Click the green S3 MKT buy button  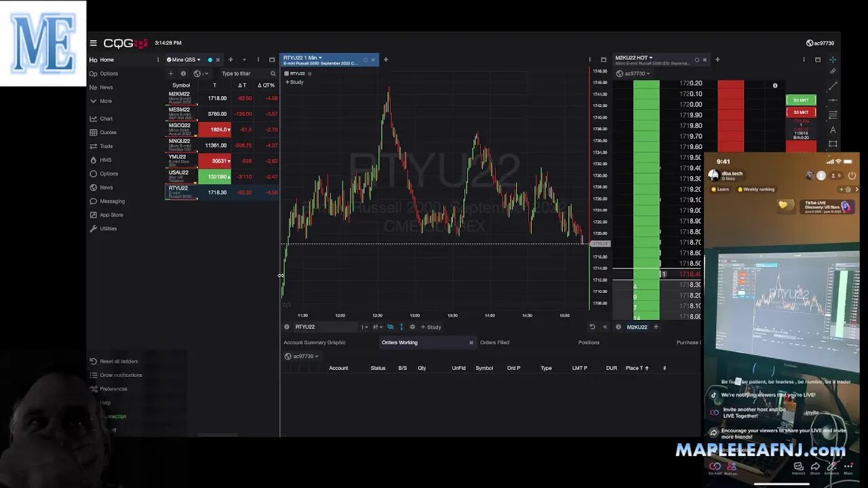point(801,100)
